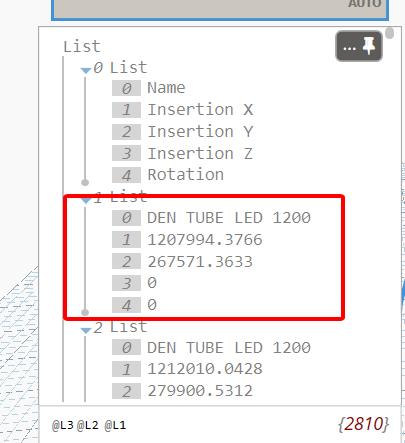The image size is (405, 443).
Task: Select the value 1212010.0428
Action: 205,369
